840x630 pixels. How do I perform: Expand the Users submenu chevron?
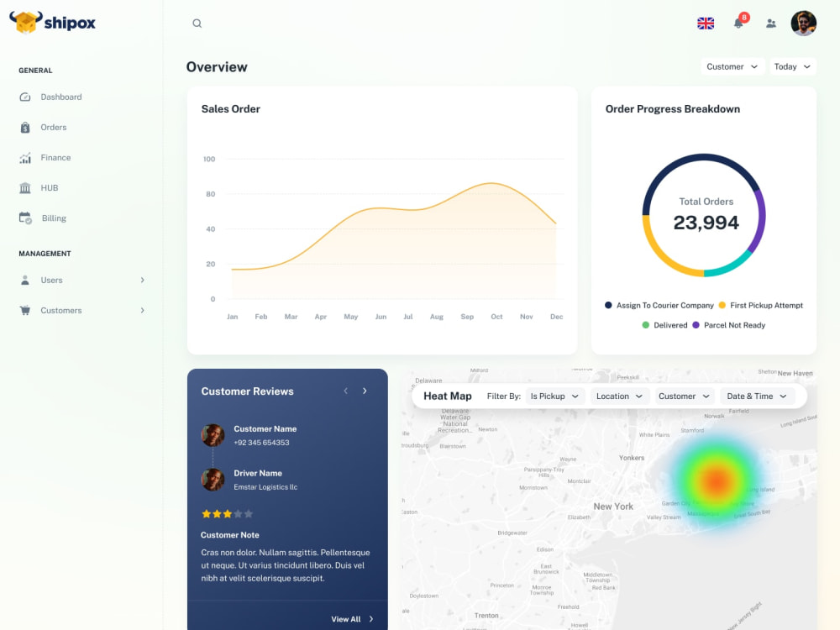pos(143,281)
